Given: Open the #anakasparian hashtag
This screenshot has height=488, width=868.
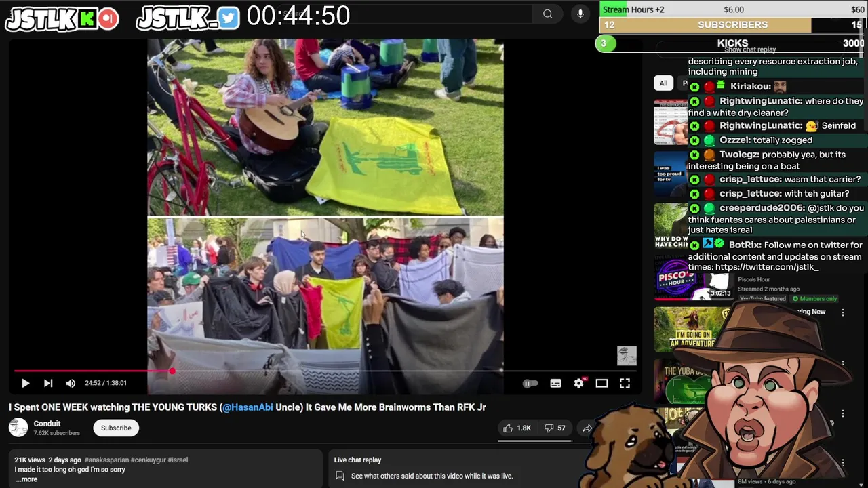Looking at the screenshot, I should click(x=106, y=460).
